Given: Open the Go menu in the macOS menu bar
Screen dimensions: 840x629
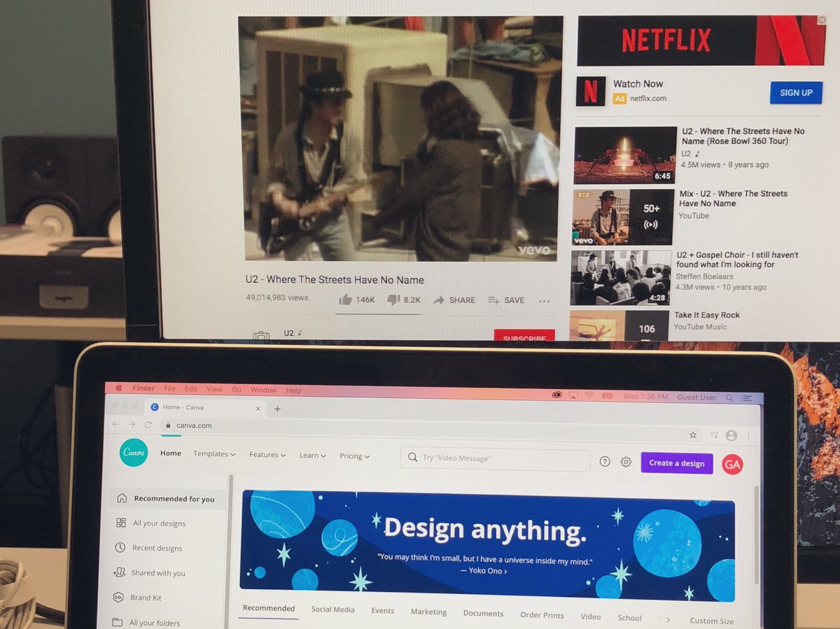Looking at the screenshot, I should point(237,390).
